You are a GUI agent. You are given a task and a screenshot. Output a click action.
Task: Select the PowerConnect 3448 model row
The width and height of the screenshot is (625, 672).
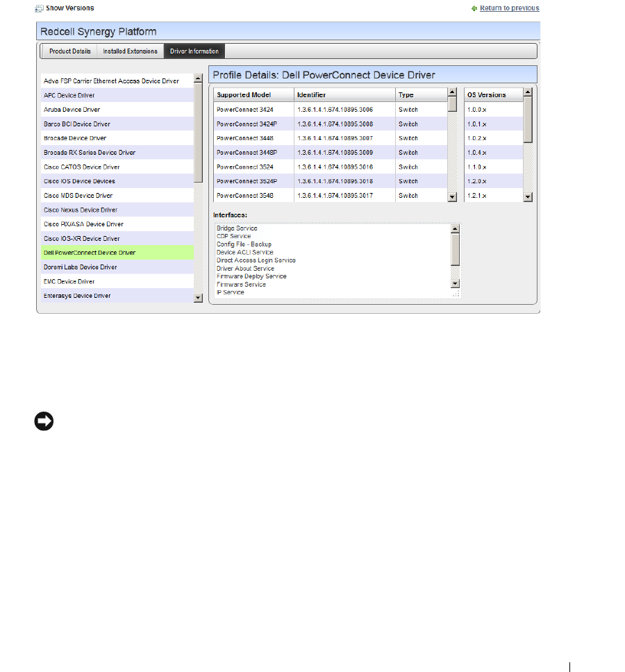click(331, 138)
